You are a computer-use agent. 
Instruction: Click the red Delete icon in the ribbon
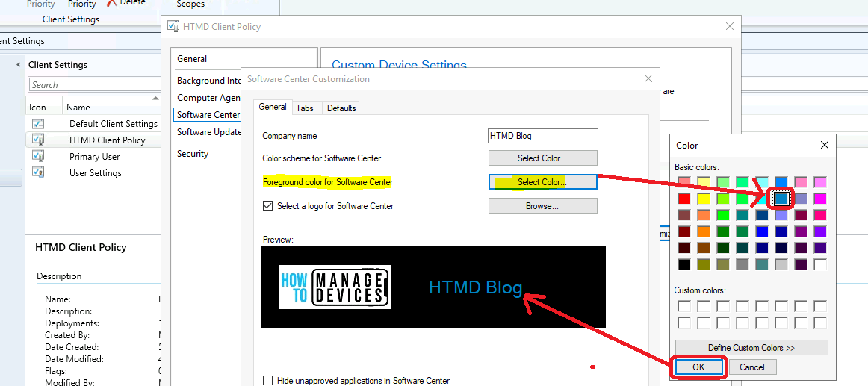tap(112, 3)
